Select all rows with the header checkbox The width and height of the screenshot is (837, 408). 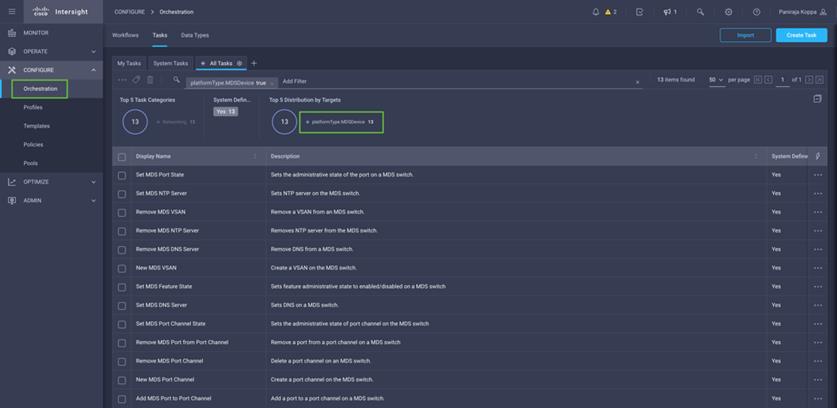(122, 156)
